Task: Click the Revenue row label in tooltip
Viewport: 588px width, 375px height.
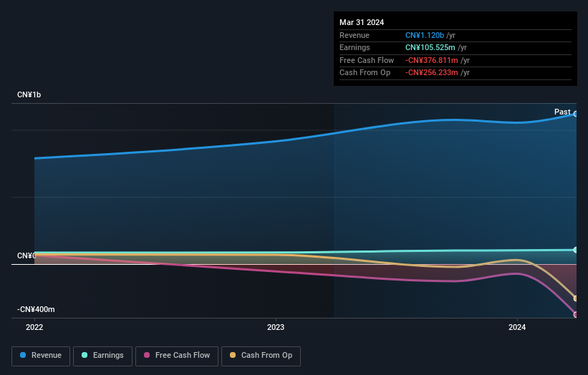Action: coord(355,35)
